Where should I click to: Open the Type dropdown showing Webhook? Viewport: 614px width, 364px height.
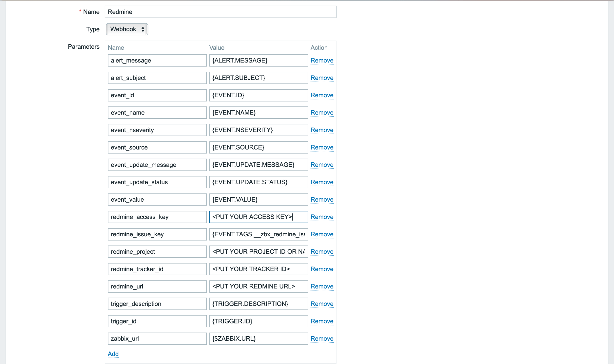point(127,29)
